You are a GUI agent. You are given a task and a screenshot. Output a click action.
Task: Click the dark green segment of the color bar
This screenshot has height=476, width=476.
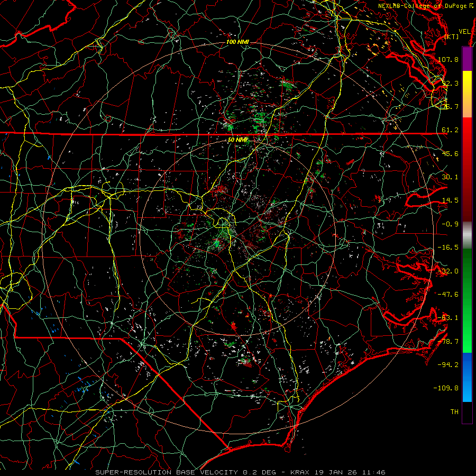[x=467, y=273]
